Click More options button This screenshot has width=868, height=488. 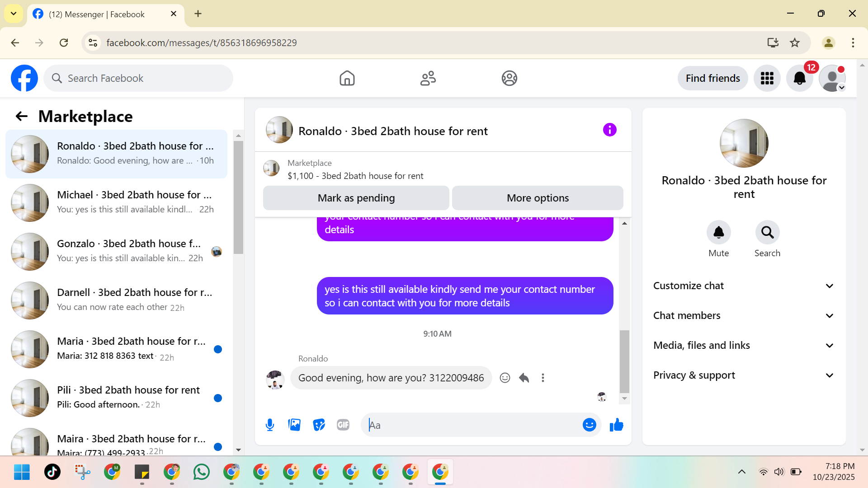538,198
